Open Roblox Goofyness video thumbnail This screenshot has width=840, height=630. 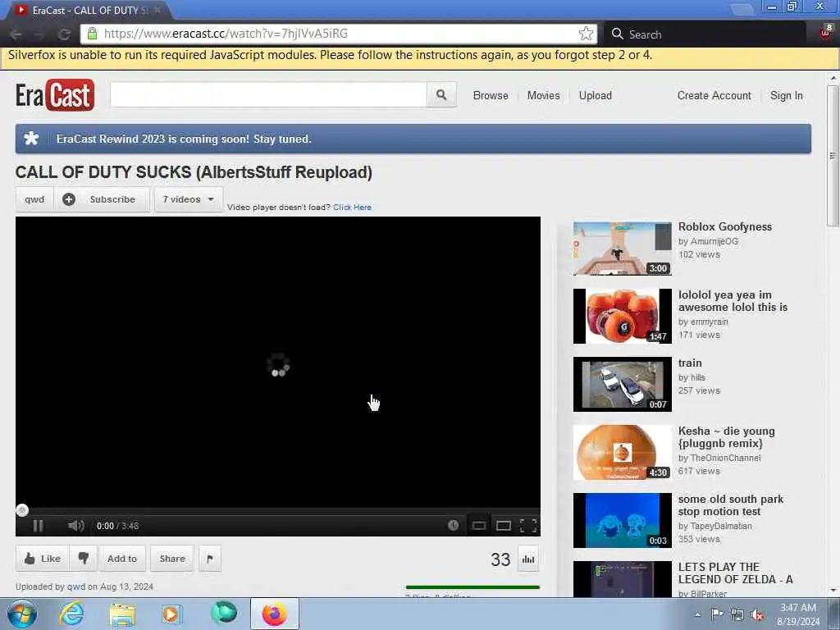click(x=623, y=249)
